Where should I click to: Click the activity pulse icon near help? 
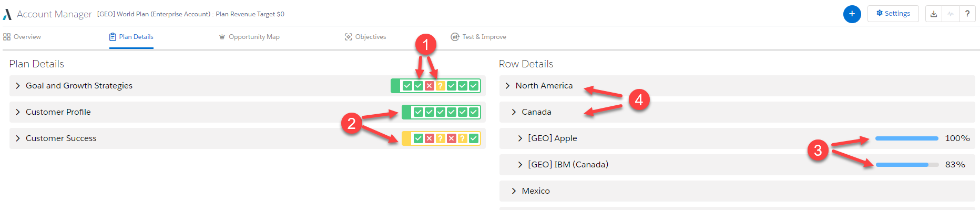pyautogui.click(x=951, y=14)
